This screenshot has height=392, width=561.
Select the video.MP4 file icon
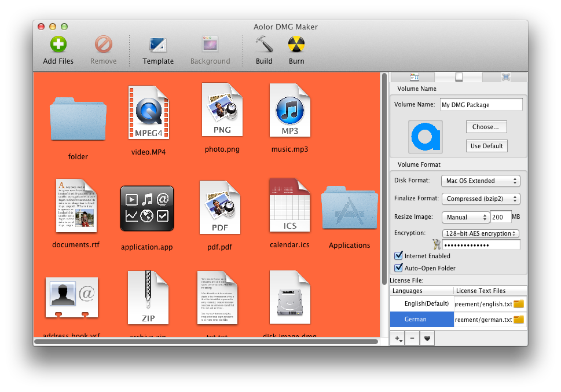point(149,113)
